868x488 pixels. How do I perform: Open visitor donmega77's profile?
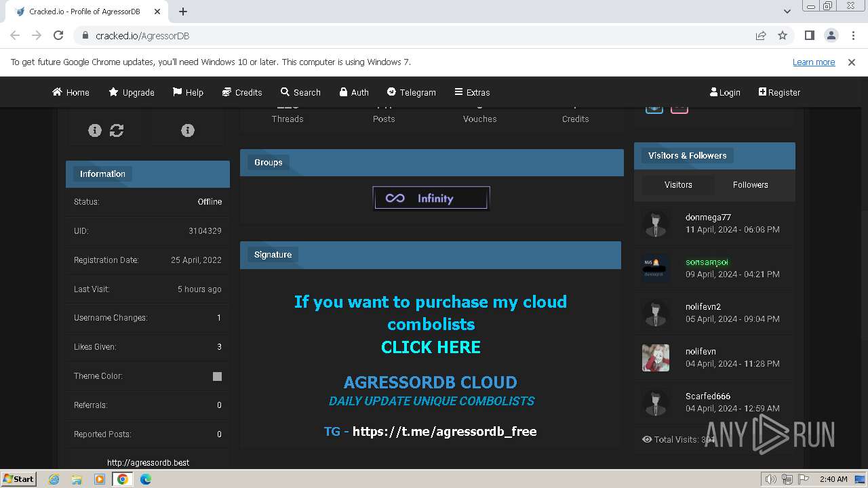tap(708, 218)
